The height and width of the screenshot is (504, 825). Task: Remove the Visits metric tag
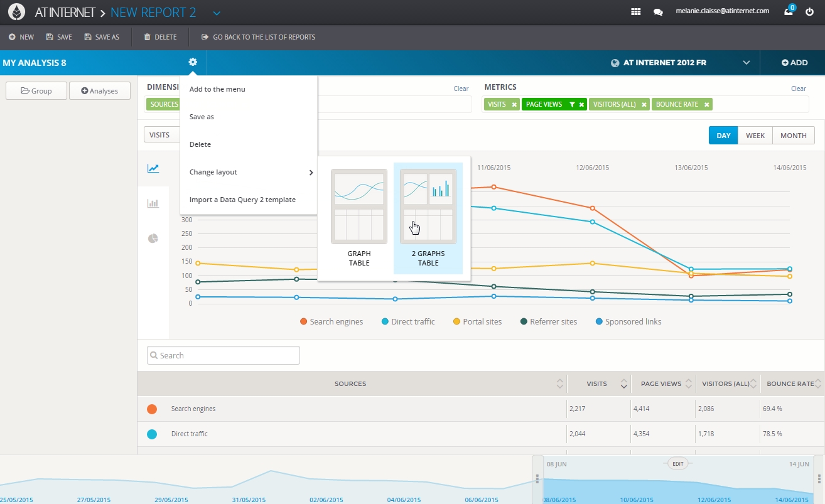514,105
